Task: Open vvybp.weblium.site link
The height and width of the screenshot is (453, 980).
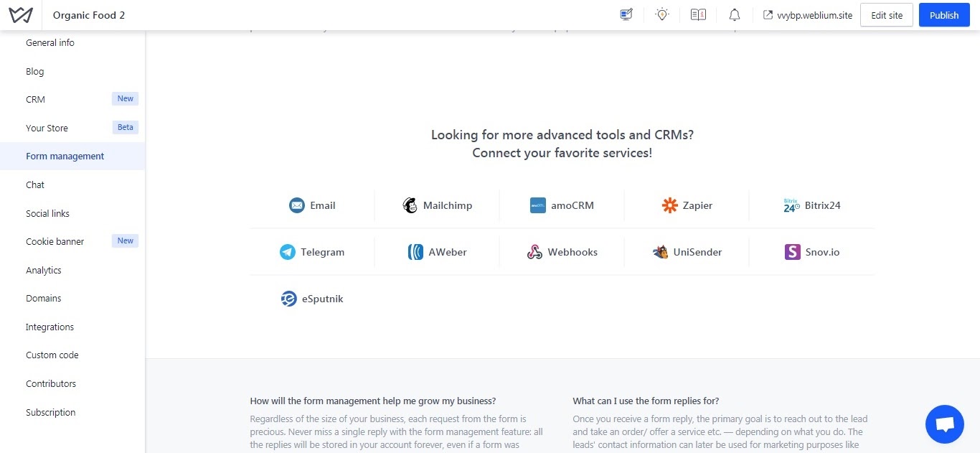Action: click(x=814, y=15)
